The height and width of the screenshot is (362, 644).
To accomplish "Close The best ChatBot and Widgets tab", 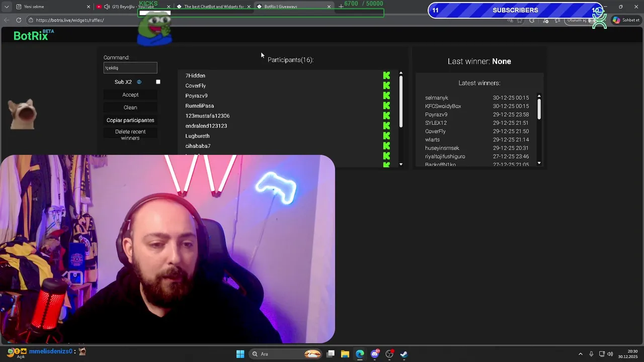I will pyautogui.click(x=249, y=7).
